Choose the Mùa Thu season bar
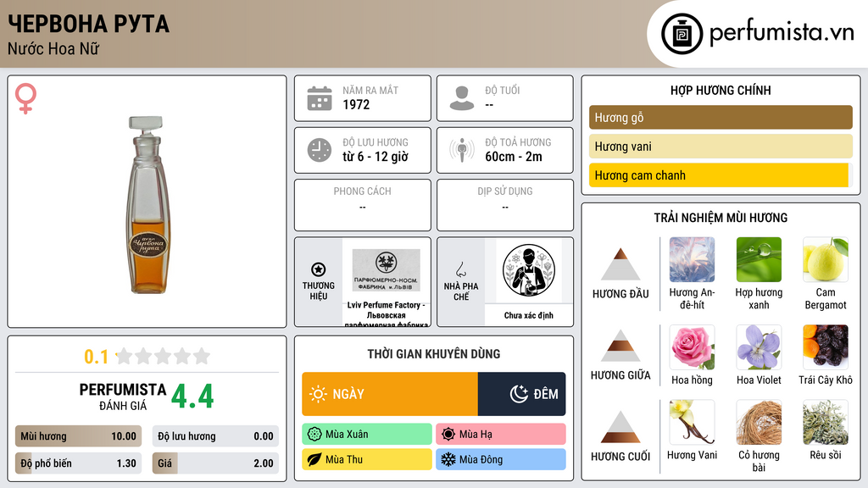The width and height of the screenshot is (868, 488). point(367,459)
